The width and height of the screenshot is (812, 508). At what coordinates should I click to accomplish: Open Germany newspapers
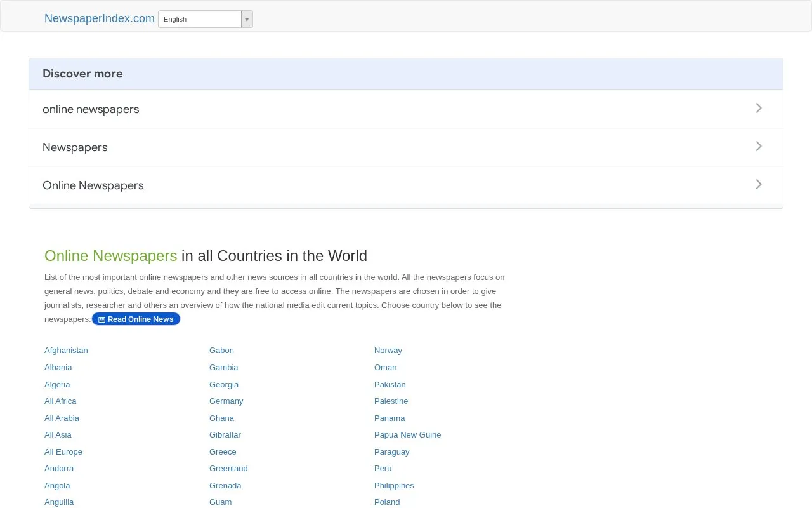226,401
